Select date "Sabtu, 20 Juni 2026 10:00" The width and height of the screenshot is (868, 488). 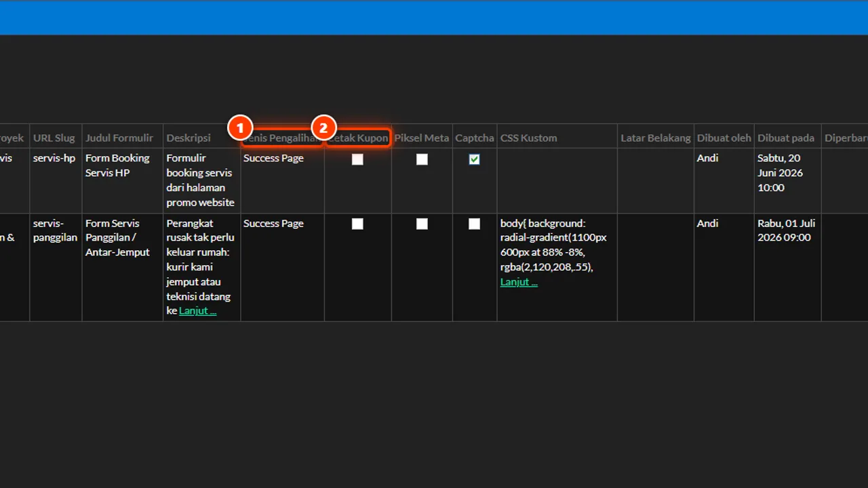coord(781,173)
